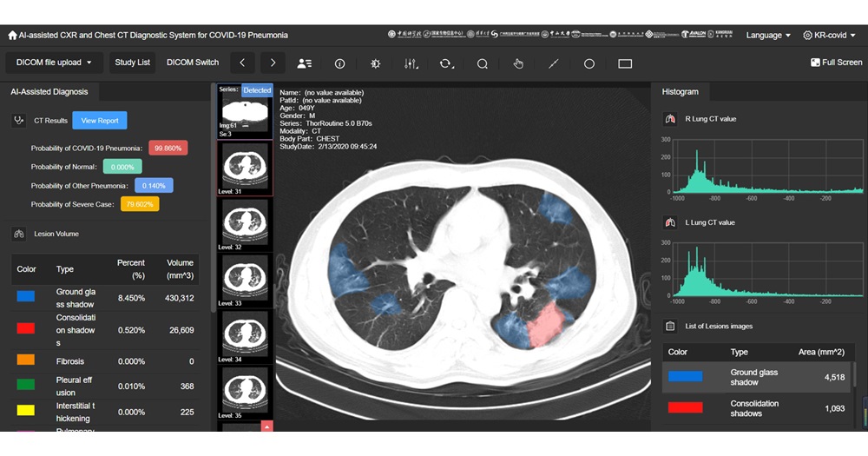Viewport: 868px width, 456px height.
Task: Open the Language dropdown
Action: click(x=768, y=36)
